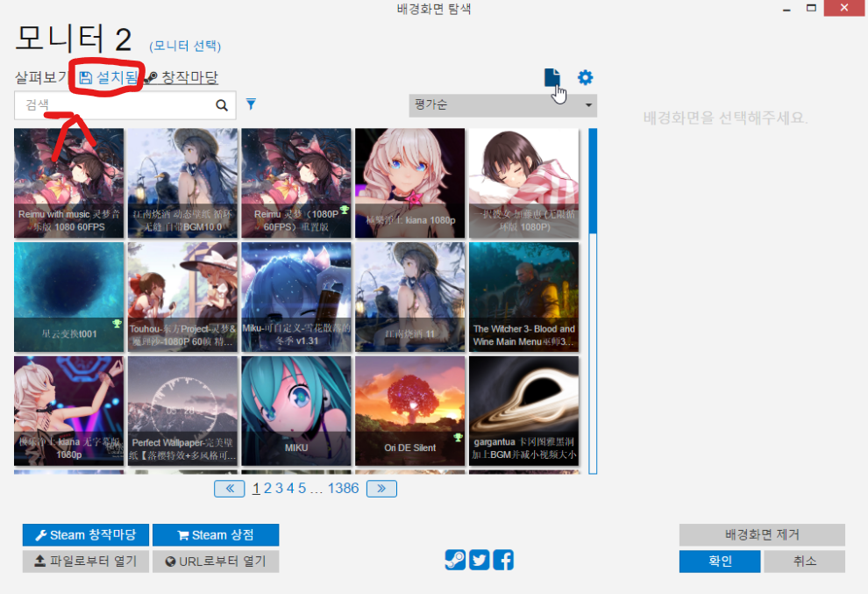Open the Steam social icon
Screen dimensions: 868x594
pos(455,560)
